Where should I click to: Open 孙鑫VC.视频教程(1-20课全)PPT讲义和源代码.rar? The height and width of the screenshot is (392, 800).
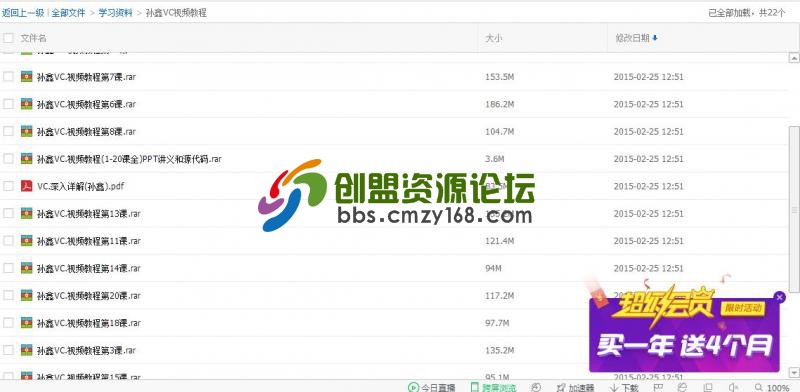[x=129, y=159]
